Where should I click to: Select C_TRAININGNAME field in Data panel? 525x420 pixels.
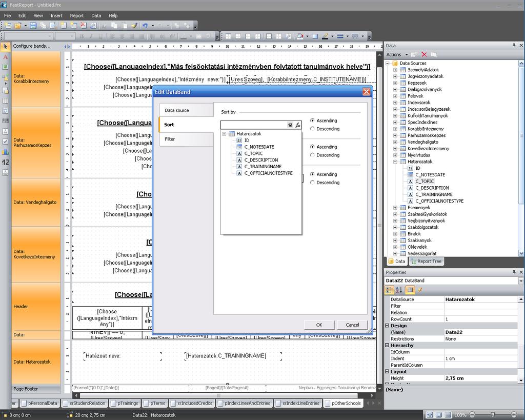(434, 194)
